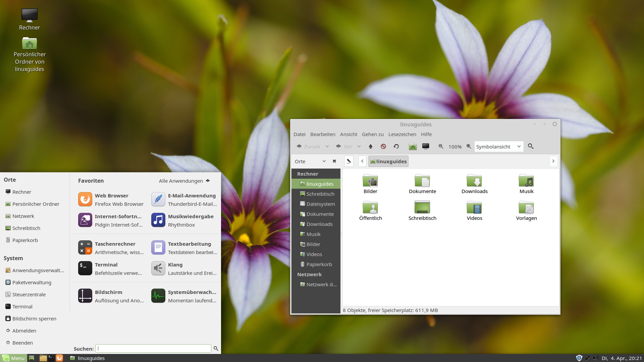The height and width of the screenshot is (362, 644).
Task: Close the Orte sidebar with the X
Action: pos(334,161)
